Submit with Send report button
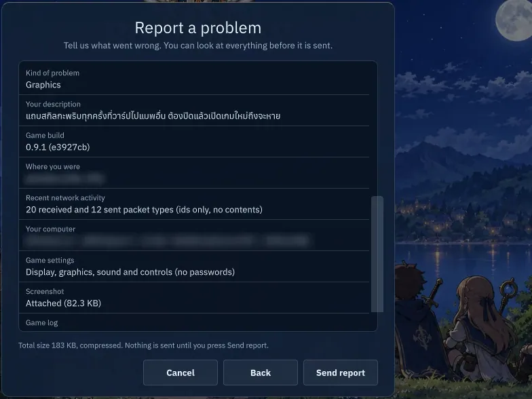The width and height of the screenshot is (532, 399). pos(341,373)
